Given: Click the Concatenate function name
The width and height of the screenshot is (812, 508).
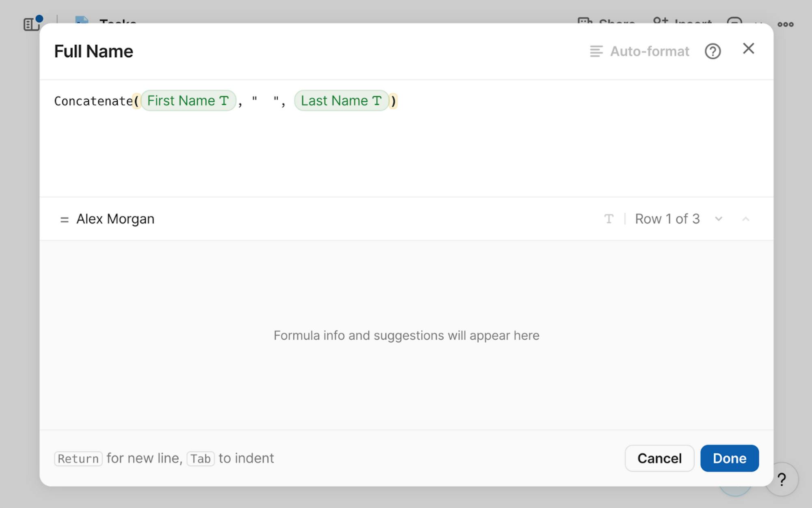Looking at the screenshot, I should (x=93, y=101).
